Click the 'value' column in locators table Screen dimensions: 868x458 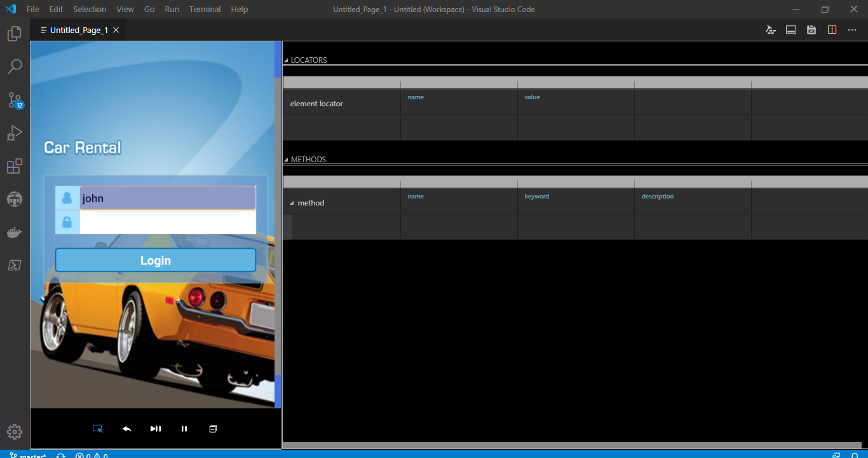pyautogui.click(x=532, y=97)
